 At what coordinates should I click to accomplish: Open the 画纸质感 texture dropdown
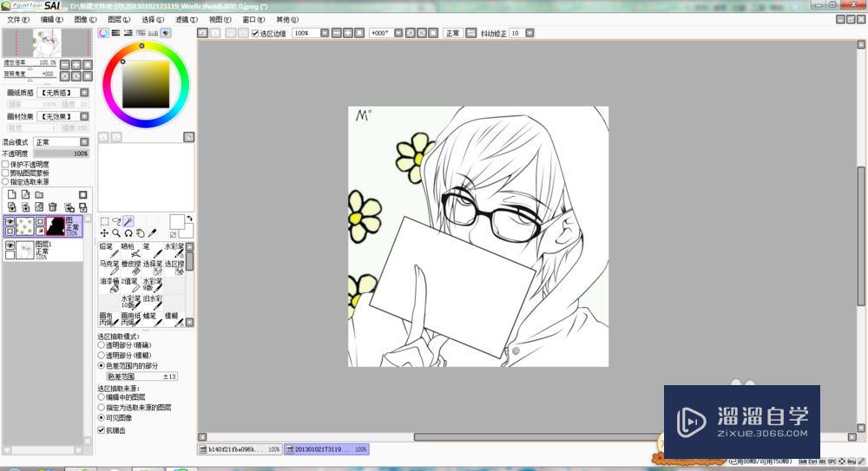[x=84, y=93]
